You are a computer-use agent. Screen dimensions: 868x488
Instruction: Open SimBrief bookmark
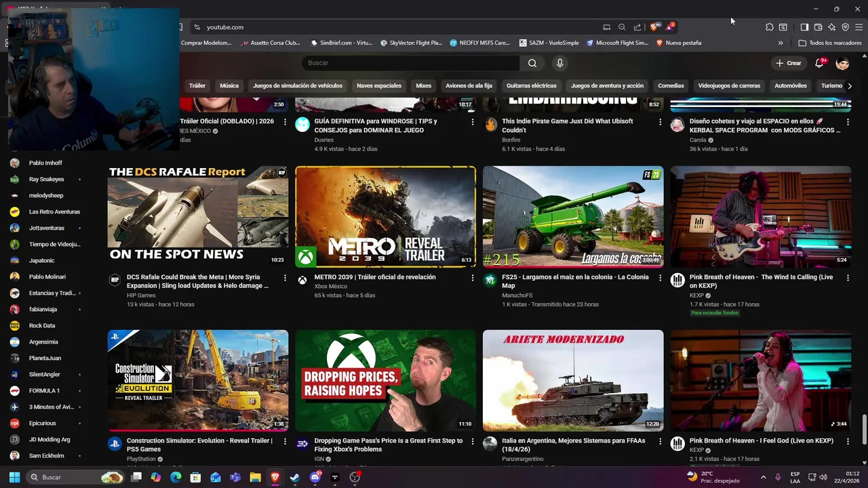342,43
